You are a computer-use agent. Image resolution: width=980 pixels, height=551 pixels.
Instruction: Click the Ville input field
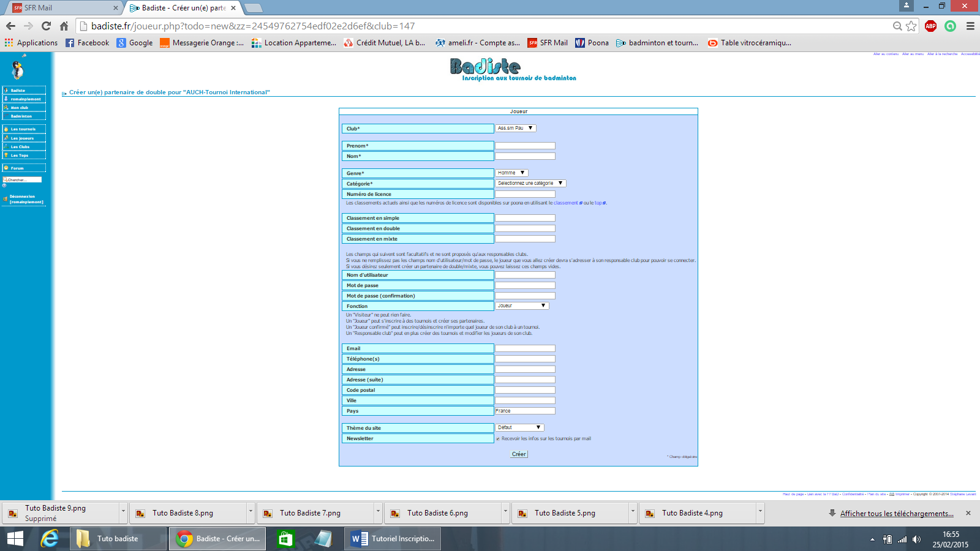(x=525, y=400)
